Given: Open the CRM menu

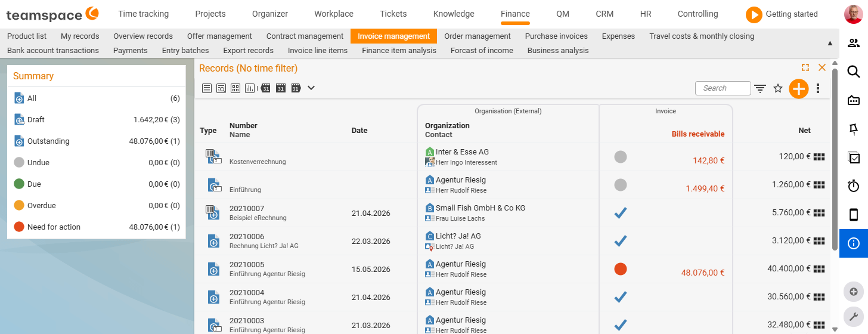Looking at the screenshot, I should pyautogui.click(x=604, y=14).
